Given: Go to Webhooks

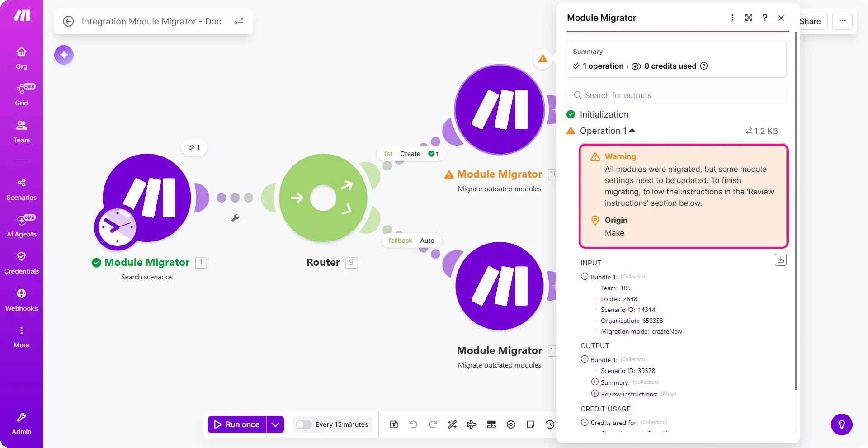Looking at the screenshot, I should (22, 300).
